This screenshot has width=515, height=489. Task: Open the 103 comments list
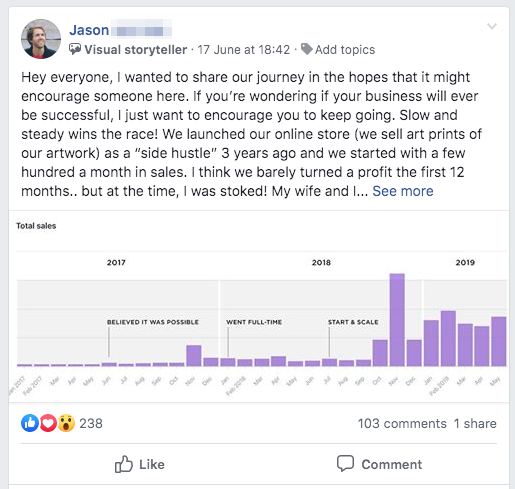click(x=402, y=423)
